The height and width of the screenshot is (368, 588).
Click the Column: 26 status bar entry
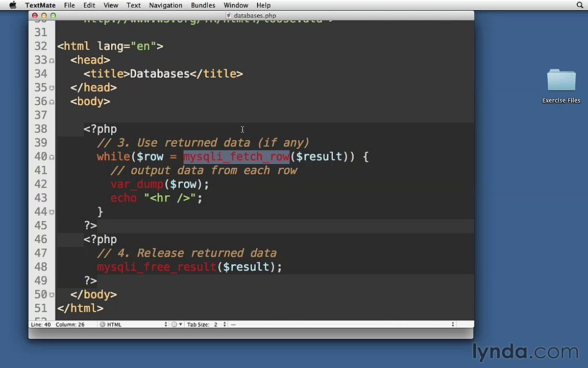[70, 325]
